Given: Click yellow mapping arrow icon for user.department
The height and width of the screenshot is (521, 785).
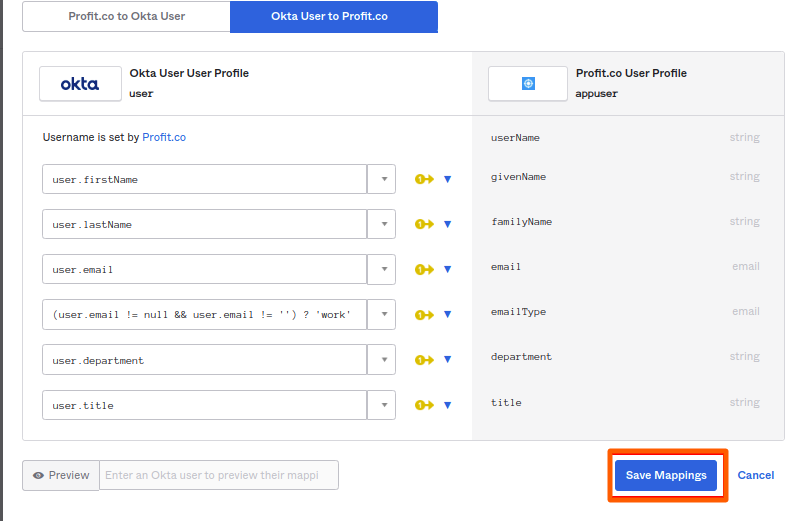Looking at the screenshot, I should click(x=424, y=360).
